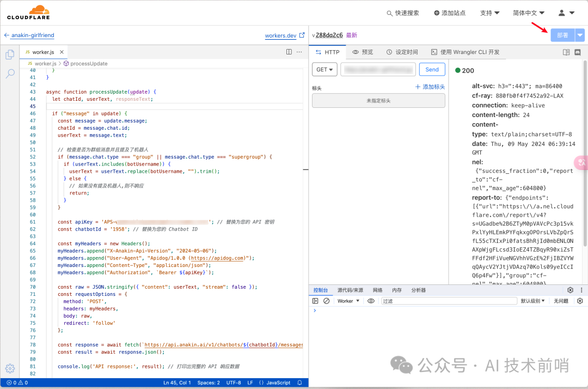Viewport: 588px width, 389px height.
Task: Open the user account menu
Action: point(566,13)
